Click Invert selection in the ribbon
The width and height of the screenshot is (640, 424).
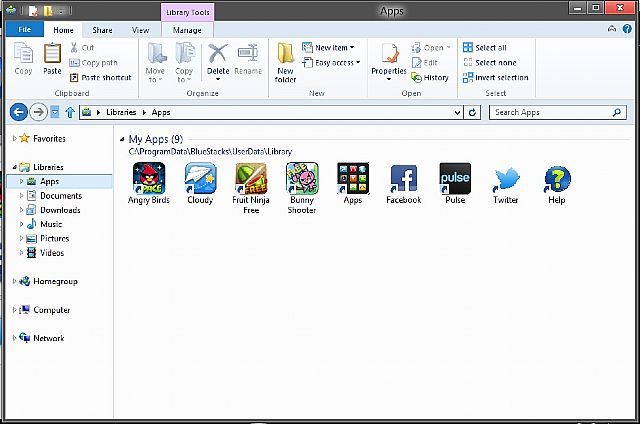[500, 77]
